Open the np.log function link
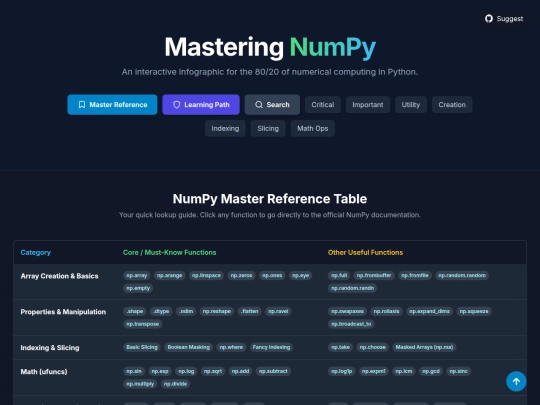Screen dimensions: 540x405 (x=186, y=371)
